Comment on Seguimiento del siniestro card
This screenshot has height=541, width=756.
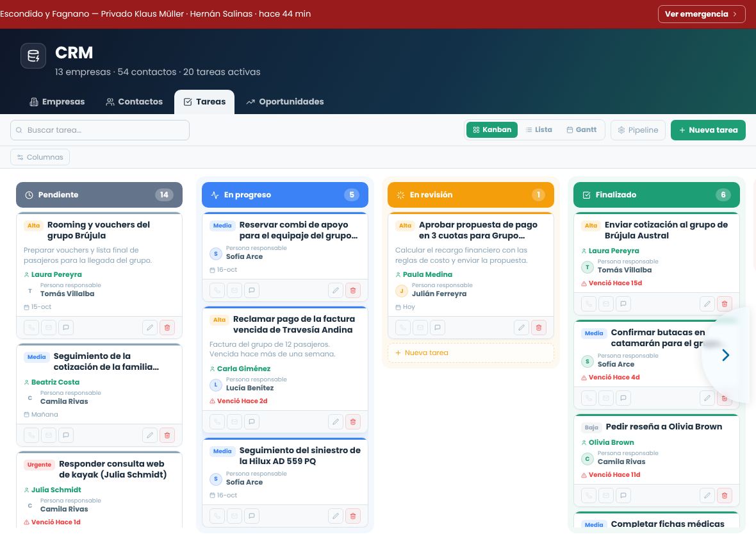[x=252, y=516]
